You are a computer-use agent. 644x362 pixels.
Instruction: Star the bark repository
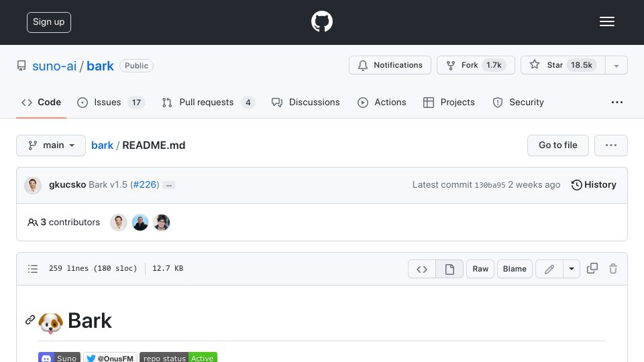pos(563,65)
